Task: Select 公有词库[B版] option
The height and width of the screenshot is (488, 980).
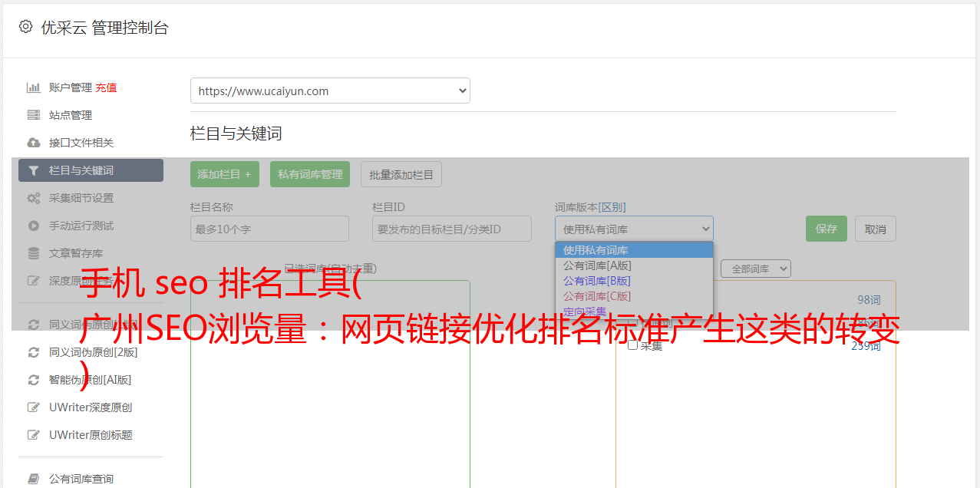Action: [634, 281]
